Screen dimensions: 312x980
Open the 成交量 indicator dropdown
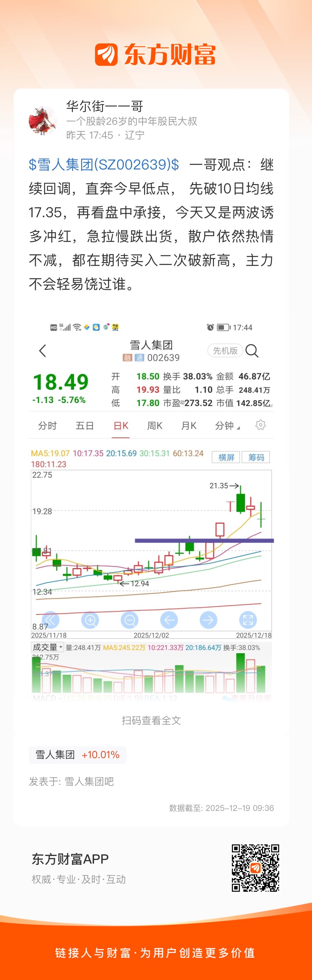click(47, 647)
